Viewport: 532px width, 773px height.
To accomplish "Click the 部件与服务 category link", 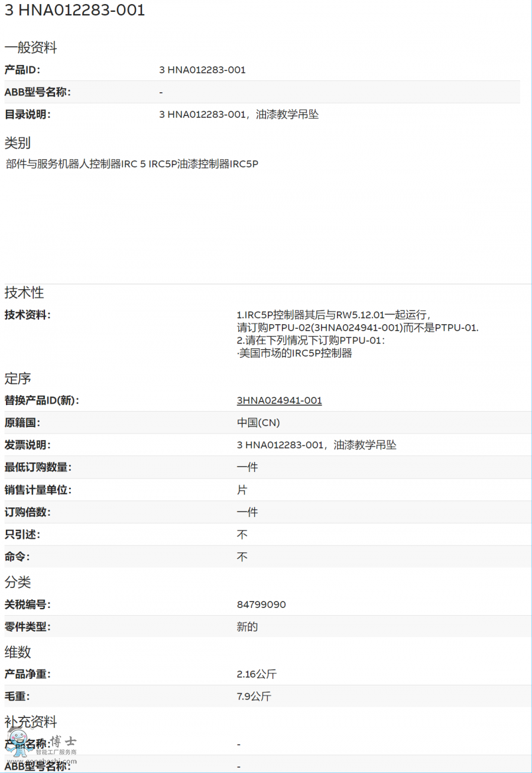I will [x=27, y=164].
